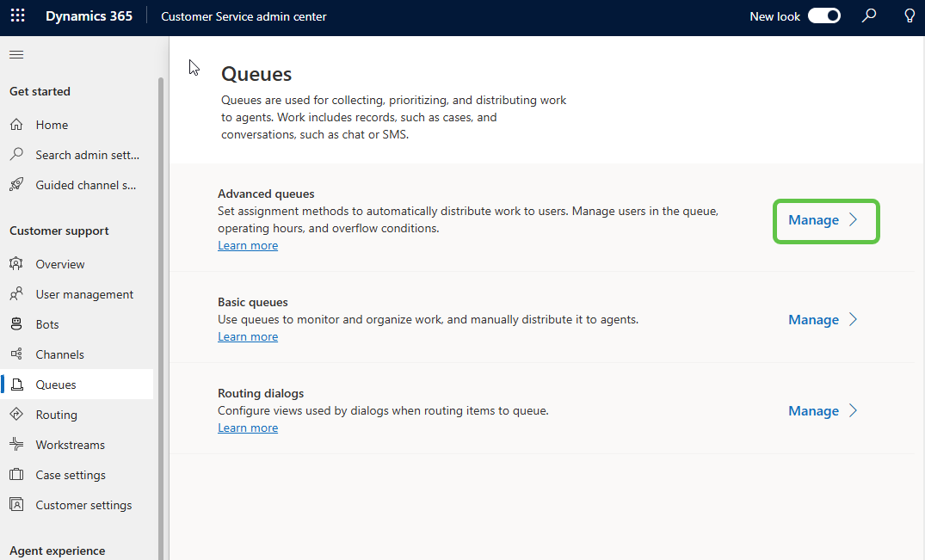Click Learn more under Routing dialogs

click(x=248, y=428)
